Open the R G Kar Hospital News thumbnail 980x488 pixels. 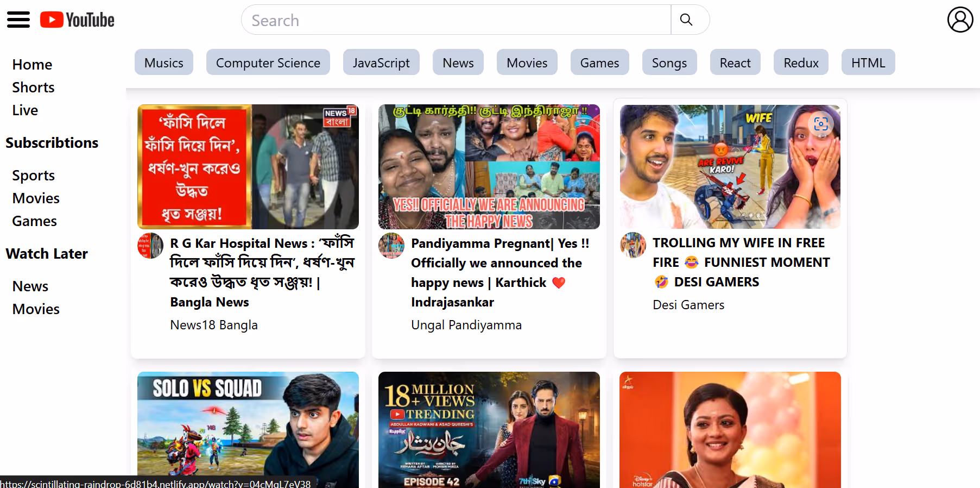[248, 167]
